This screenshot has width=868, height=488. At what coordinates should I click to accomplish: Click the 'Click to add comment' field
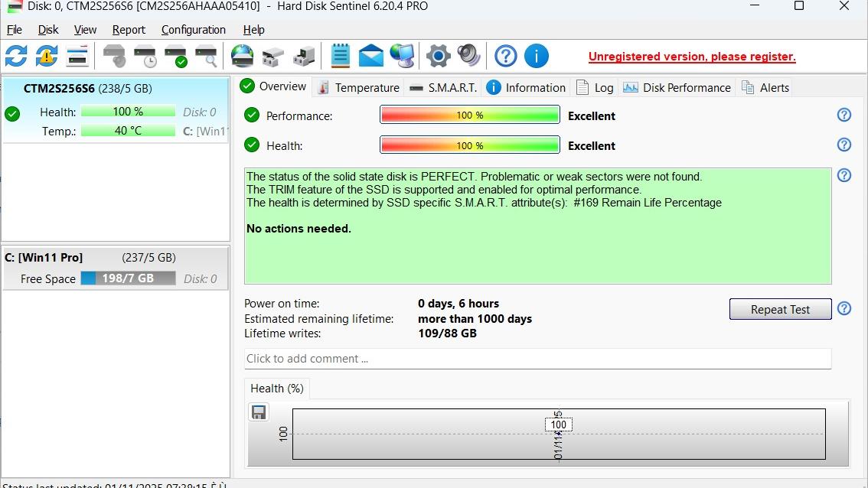(x=537, y=359)
